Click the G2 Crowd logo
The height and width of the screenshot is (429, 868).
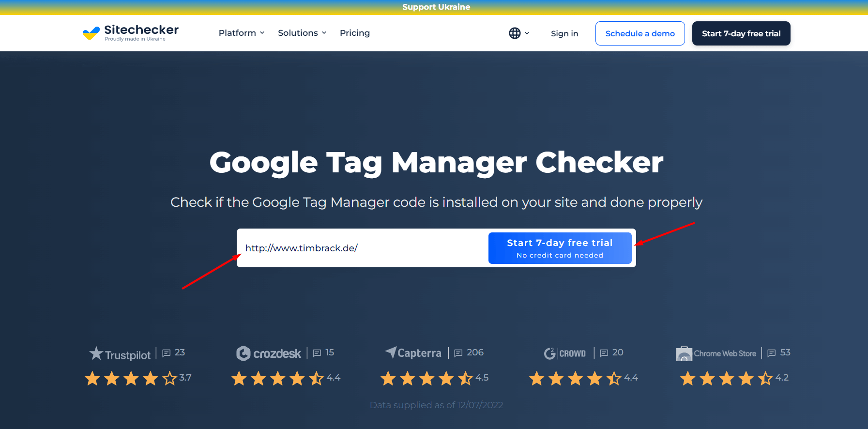pos(564,353)
